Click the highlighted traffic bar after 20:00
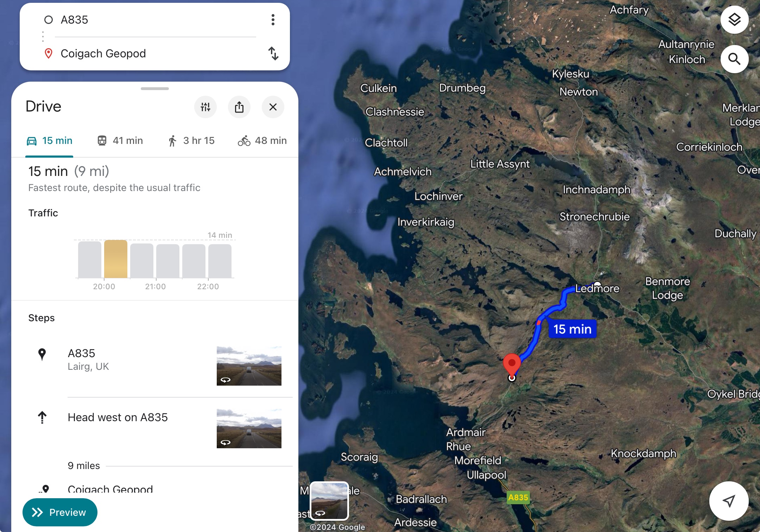Viewport: 760px width, 532px height. (x=116, y=259)
